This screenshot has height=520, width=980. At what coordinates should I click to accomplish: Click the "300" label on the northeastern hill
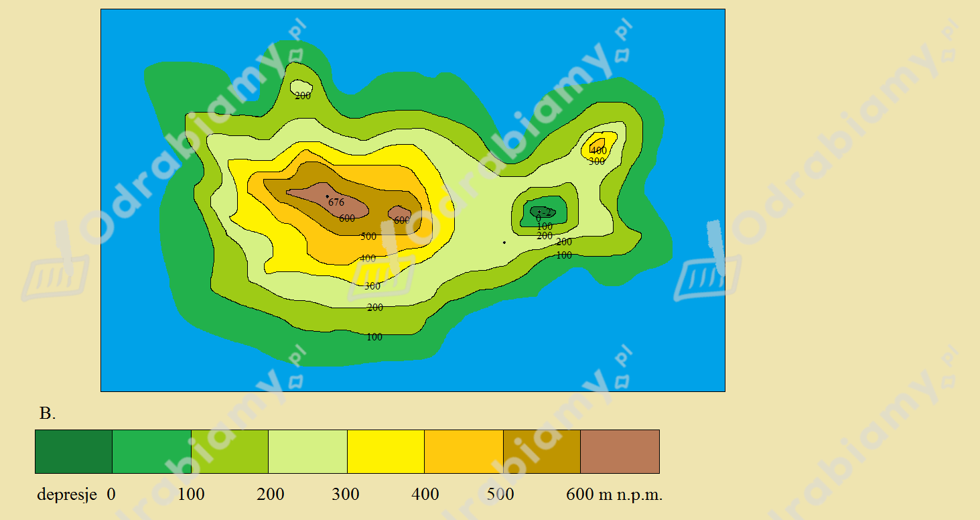597,161
